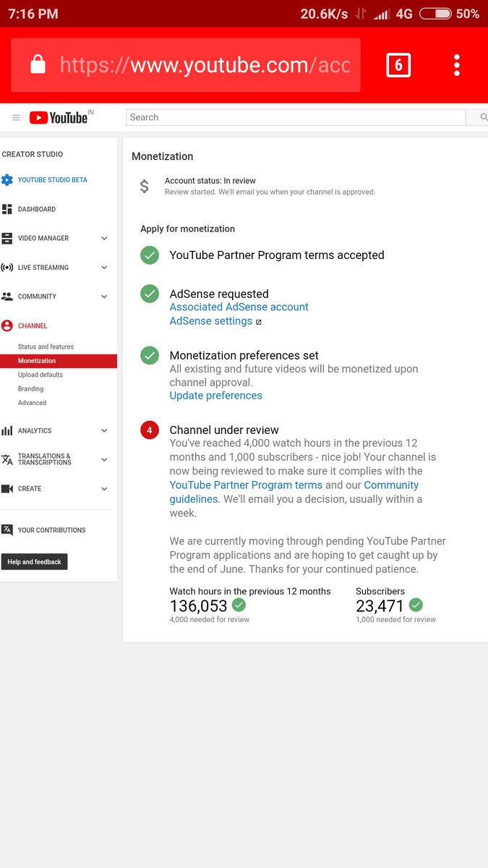
Task: Expand the Analytics section
Action: 104,430
